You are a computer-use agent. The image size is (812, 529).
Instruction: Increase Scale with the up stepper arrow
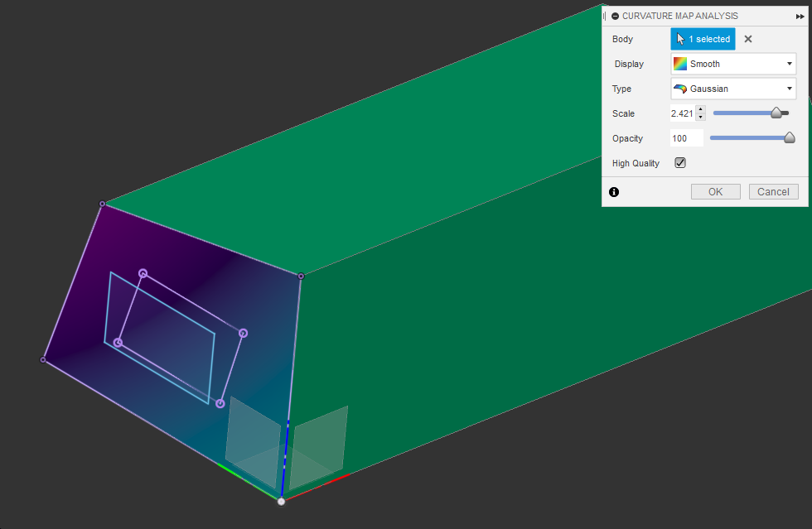(x=701, y=109)
